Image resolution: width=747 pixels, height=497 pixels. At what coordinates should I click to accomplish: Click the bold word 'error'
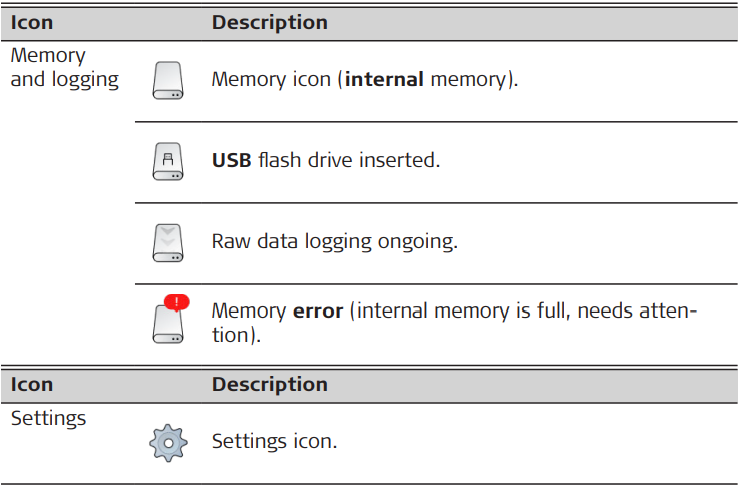[x=318, y=311]
